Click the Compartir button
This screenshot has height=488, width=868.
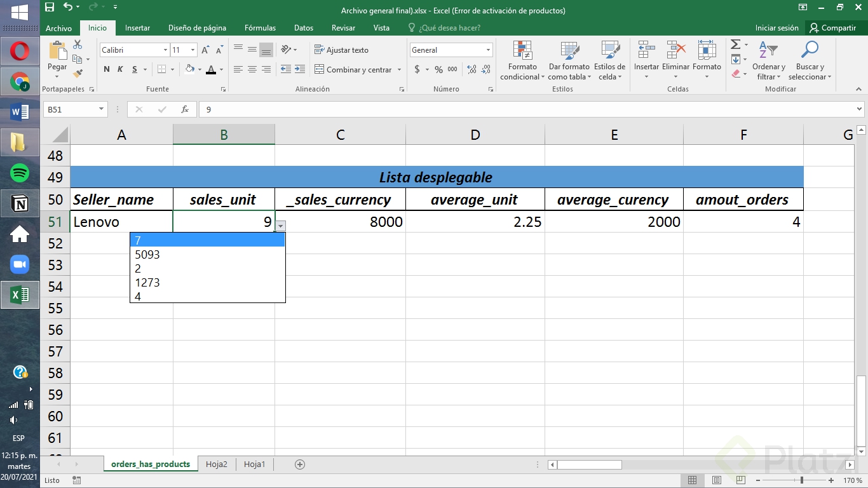click(833, 28)
